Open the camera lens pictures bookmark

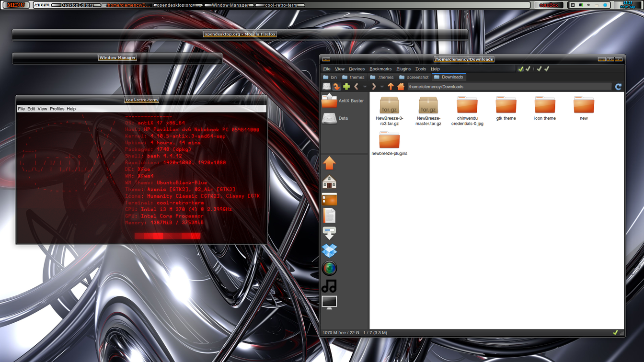(x=329, y=268)
